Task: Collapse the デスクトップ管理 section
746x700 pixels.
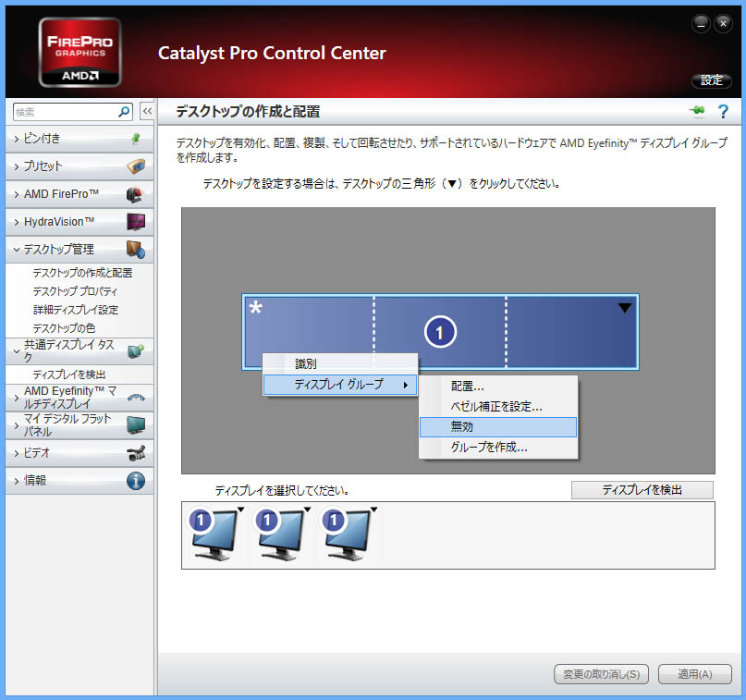Action: pos(17,250)
